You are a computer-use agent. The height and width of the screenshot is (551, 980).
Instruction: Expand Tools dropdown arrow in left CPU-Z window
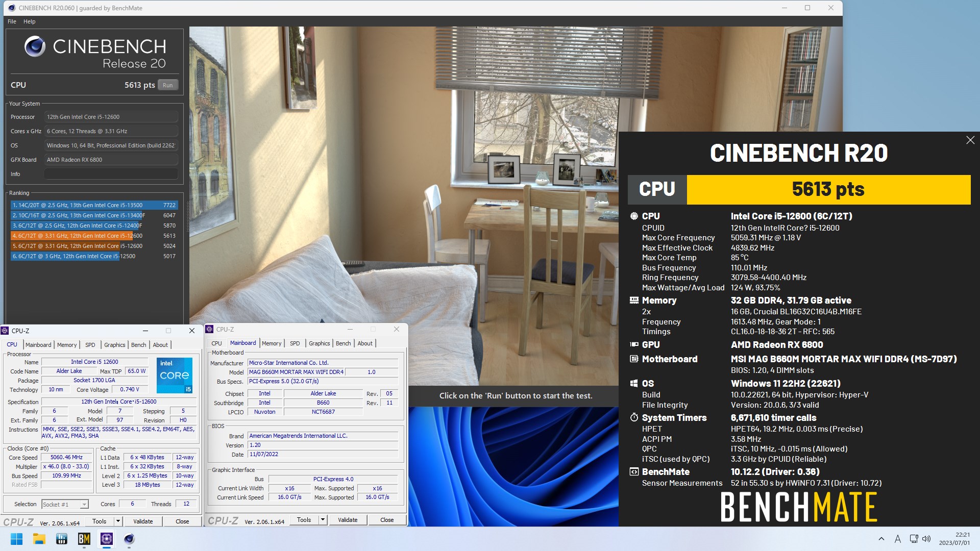point(118,521)
